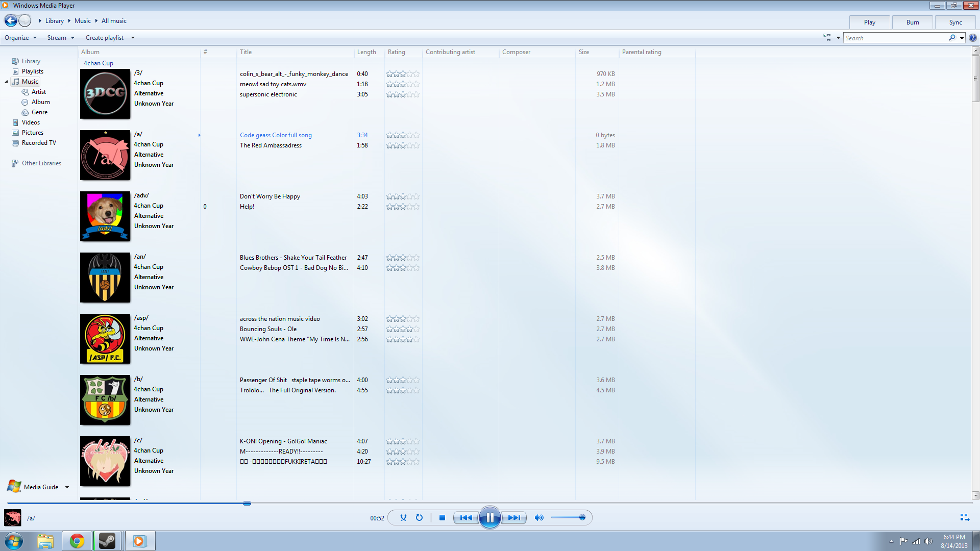
Task: Adjust the volume slider
Action: [x=569, y=518]
